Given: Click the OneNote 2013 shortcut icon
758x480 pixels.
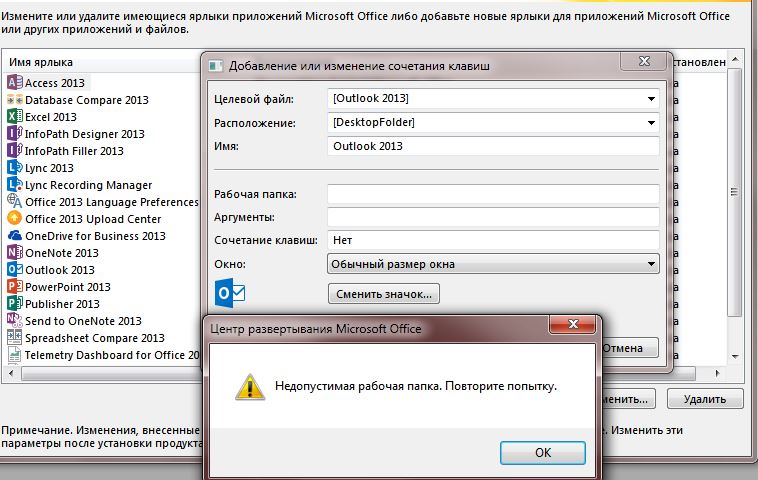Looking at the screenshot, I should (x=14, y=253).
